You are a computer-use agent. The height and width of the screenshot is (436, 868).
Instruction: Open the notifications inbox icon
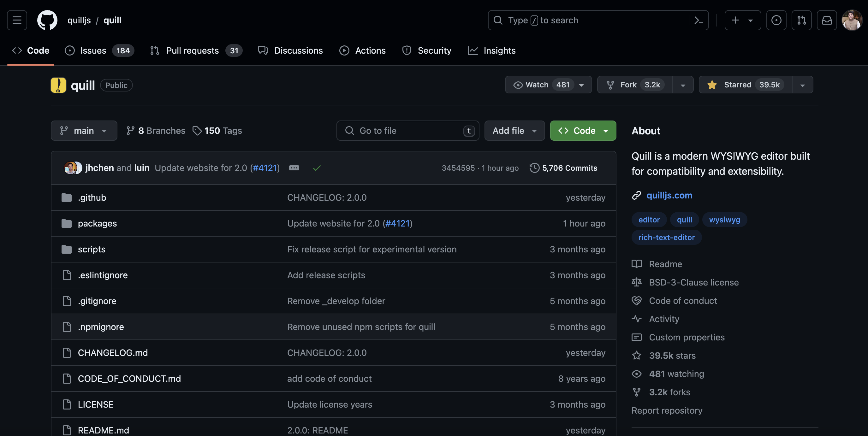827,20
